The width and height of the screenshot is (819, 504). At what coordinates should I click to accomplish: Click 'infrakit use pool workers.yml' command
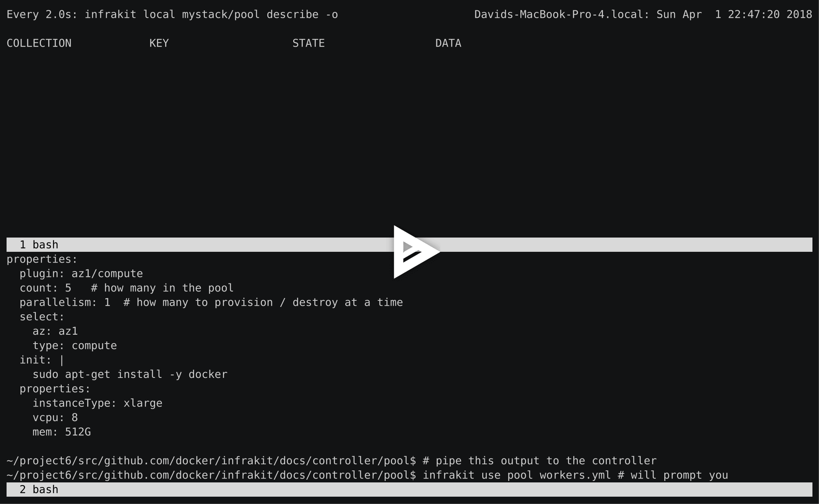coord(517,475)
